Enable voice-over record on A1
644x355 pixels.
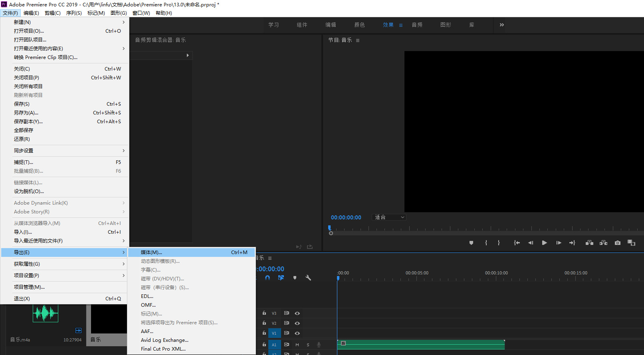[319, 345]
